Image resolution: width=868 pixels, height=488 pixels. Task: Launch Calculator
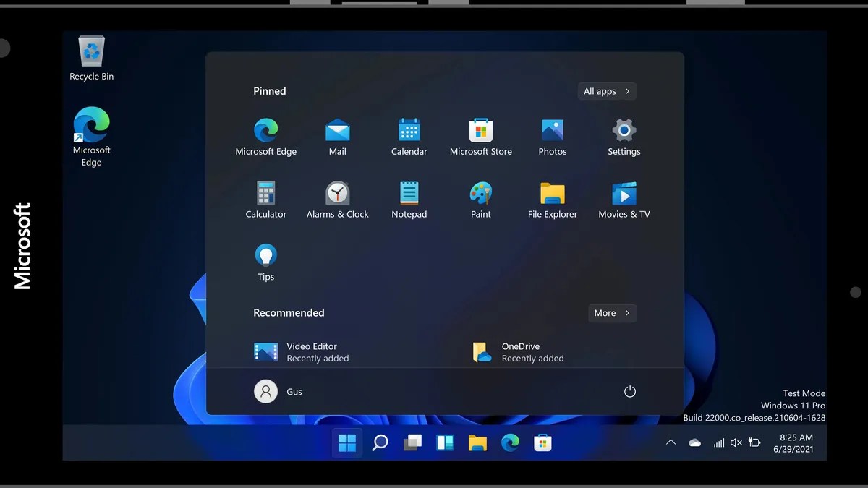(265, 200)
